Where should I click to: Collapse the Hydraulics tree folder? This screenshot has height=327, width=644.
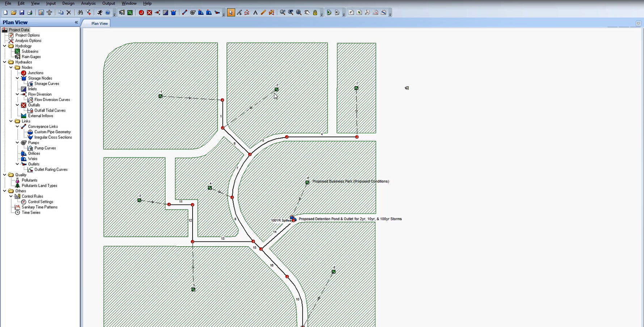coord(5,62)
